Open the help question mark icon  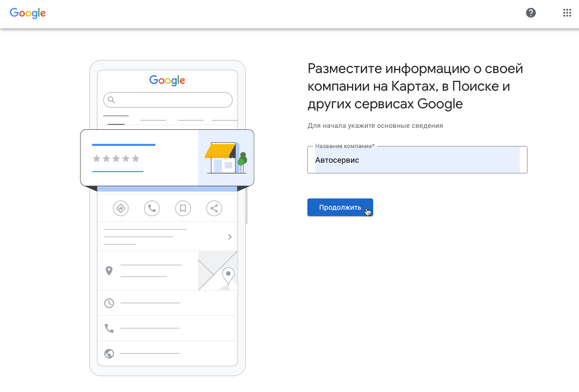[530, 13]
